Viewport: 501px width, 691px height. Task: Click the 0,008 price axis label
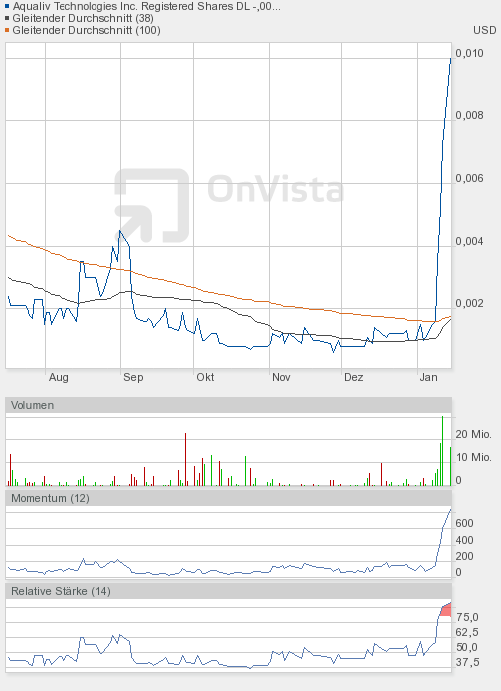point(469,115)
